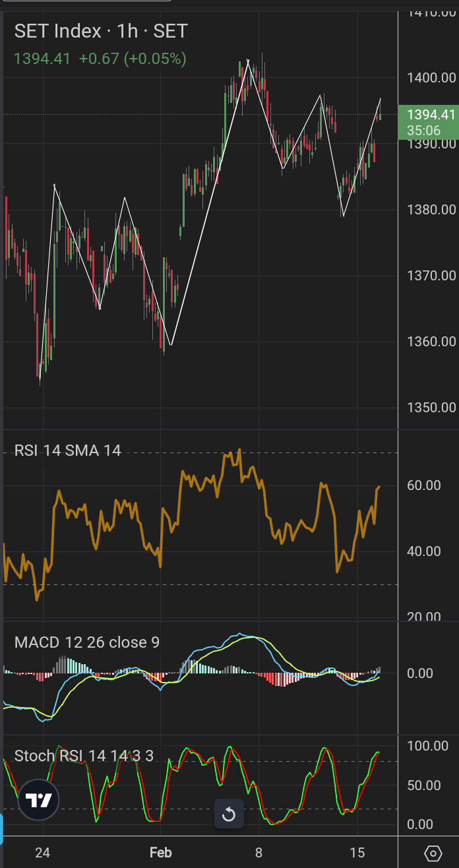Click the 1350.00 price axis label
This screenshot has height=868, width=459.
click(x=431, y=408)
